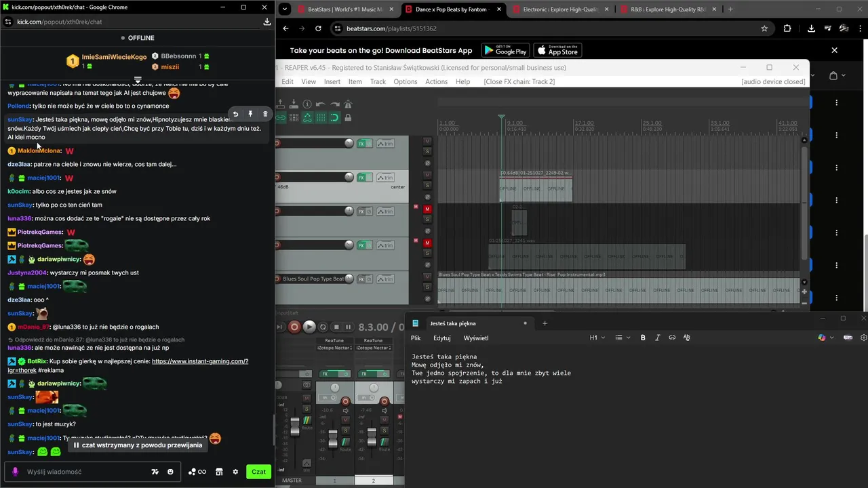Add a new tab in Notepad
This screenshot has width=868, height=488.
tap(545, 323)
